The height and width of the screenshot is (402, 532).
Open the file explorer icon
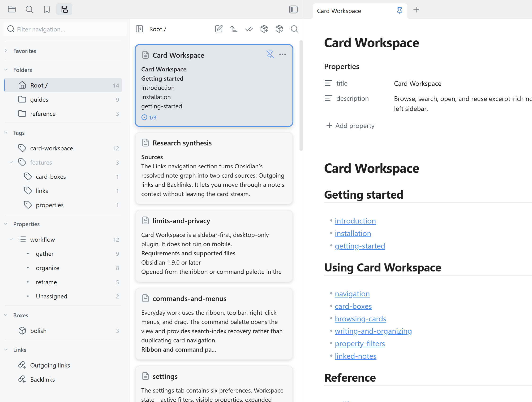click(12, 9)
